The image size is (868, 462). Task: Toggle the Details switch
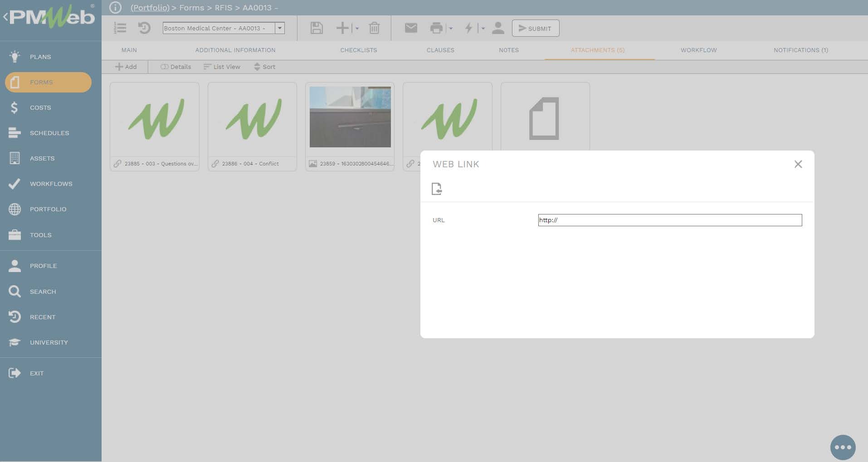pos(176,67)
